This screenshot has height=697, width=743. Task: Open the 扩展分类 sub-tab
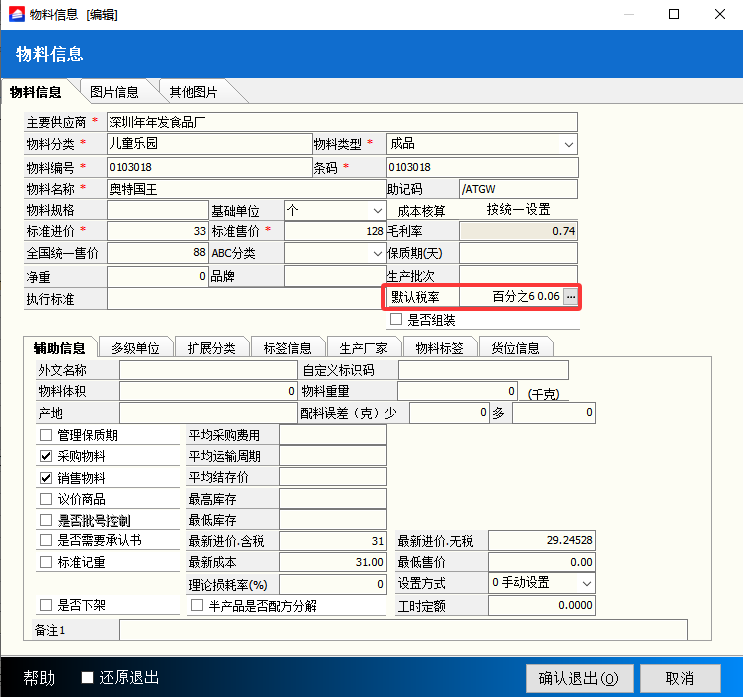212,348
